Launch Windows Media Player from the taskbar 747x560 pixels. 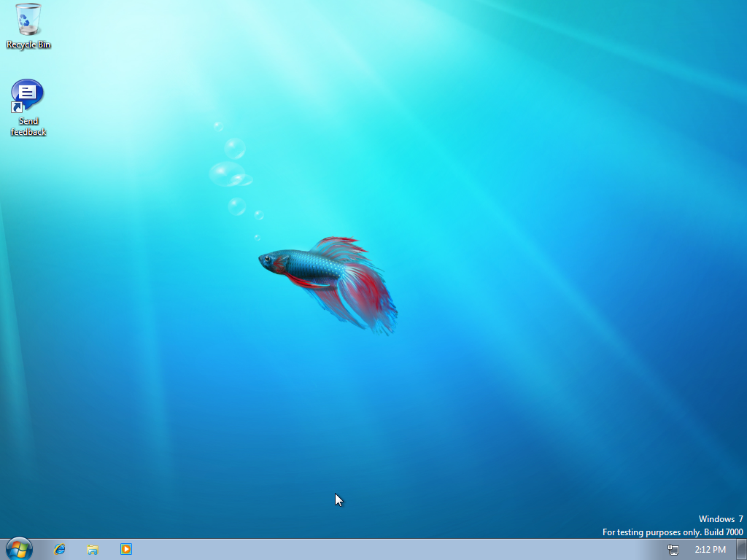coord(125,549)
